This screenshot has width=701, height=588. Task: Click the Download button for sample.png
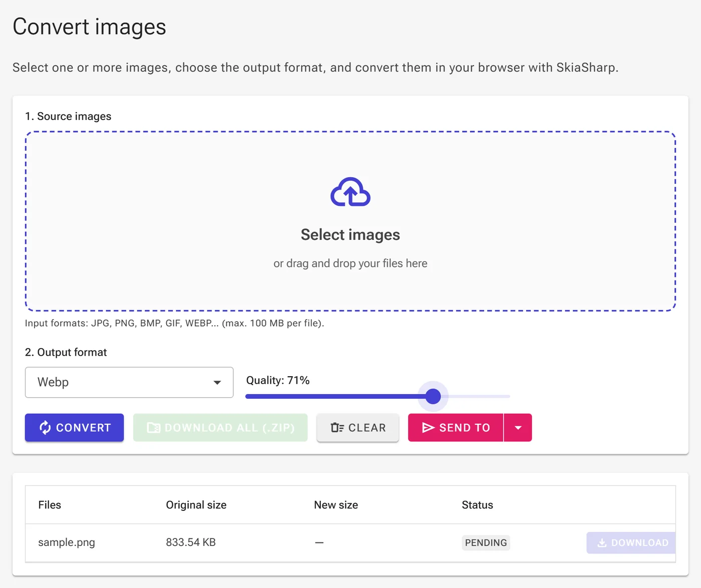click(631, 543)
